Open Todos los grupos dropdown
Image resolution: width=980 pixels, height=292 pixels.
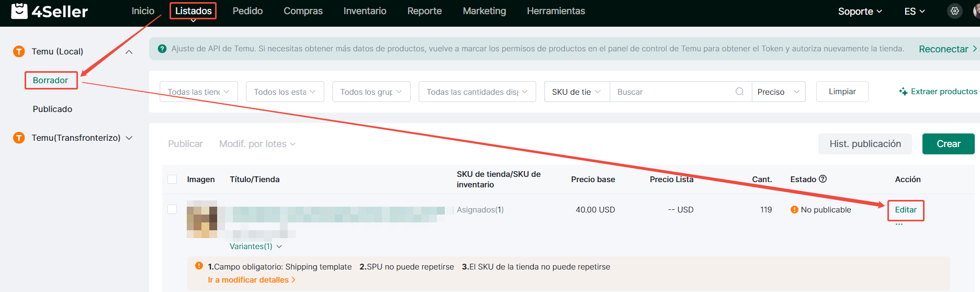click(371, 92)
